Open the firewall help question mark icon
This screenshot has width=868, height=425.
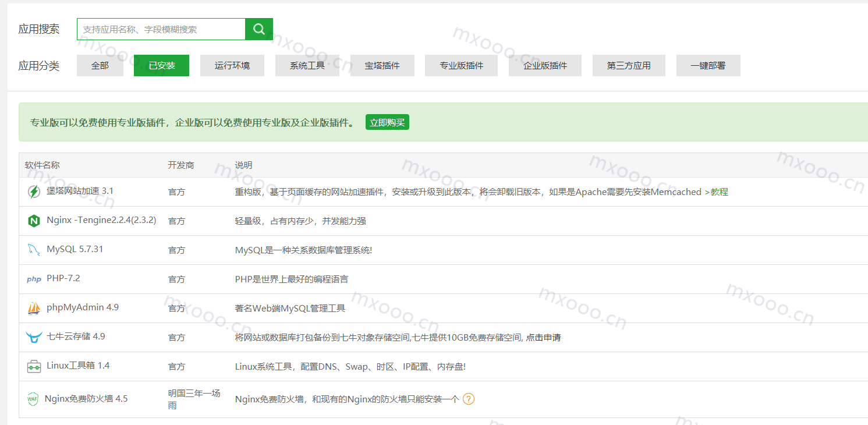469,399
